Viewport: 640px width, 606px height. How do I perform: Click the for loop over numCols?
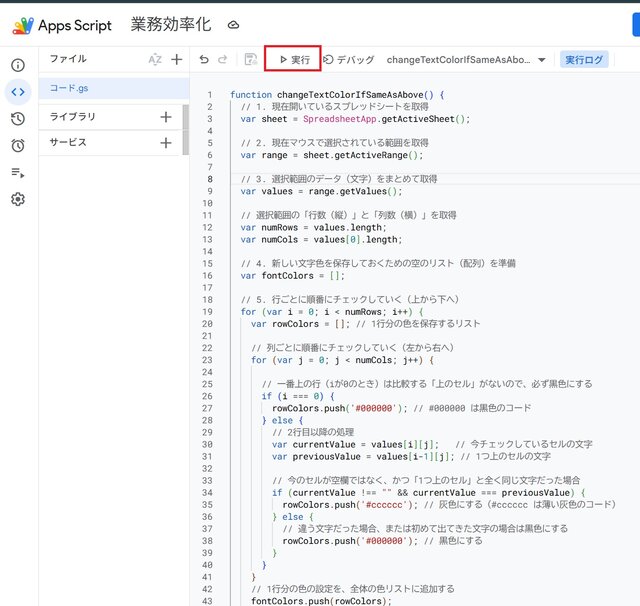click(342, 360)
